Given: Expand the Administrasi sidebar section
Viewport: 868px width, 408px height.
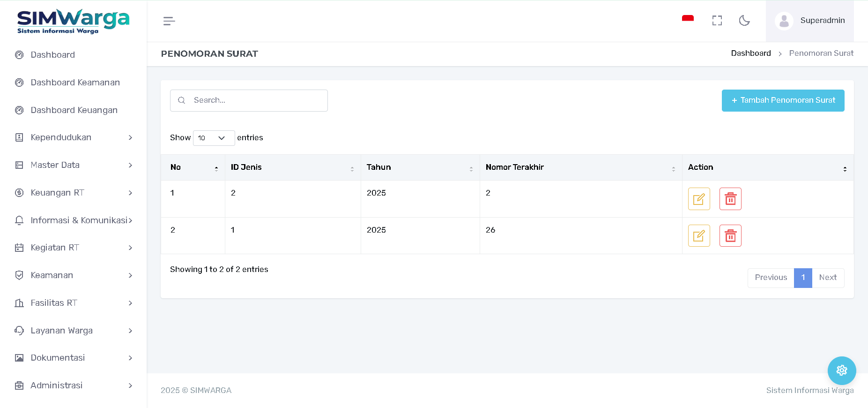Looking at the screenshot, I should coord(74,385).
